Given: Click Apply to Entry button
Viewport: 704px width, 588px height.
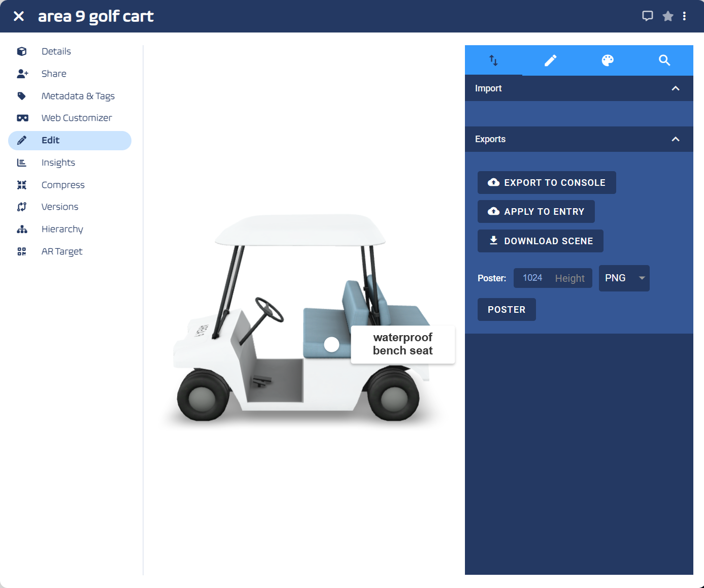Looking at the screenshot, I should 536,212.
